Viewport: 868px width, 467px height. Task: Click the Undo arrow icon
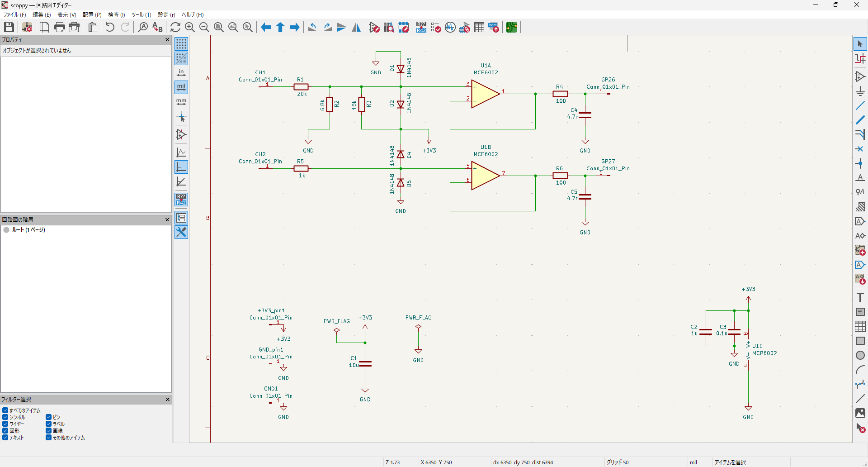pos(110,27)
